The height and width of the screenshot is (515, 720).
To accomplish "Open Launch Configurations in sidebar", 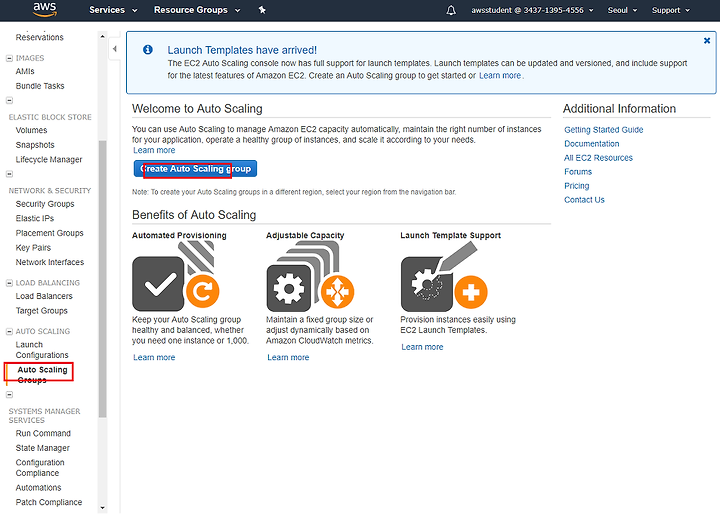I will 42,350.
